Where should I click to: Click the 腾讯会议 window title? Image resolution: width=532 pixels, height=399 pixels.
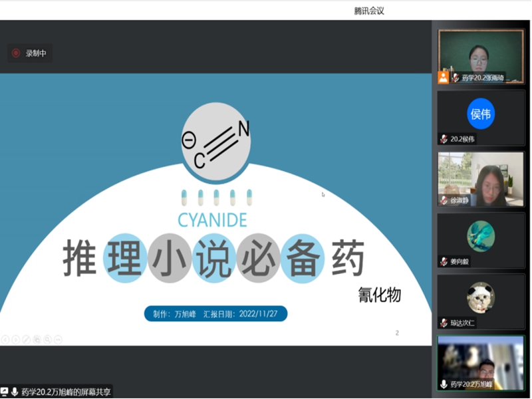pos(369,10)
